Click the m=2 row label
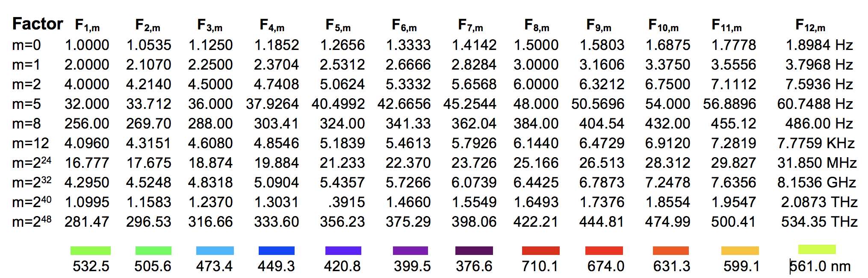 point(27,84)
